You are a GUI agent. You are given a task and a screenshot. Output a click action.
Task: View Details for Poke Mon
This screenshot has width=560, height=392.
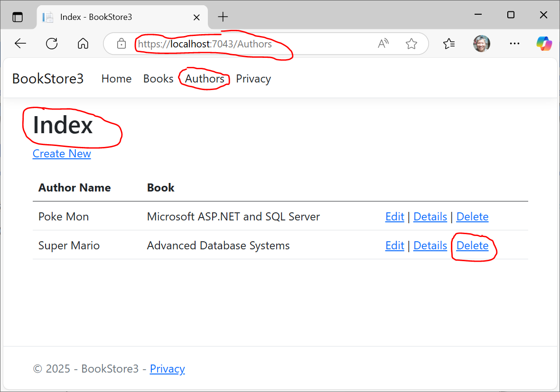430,217
